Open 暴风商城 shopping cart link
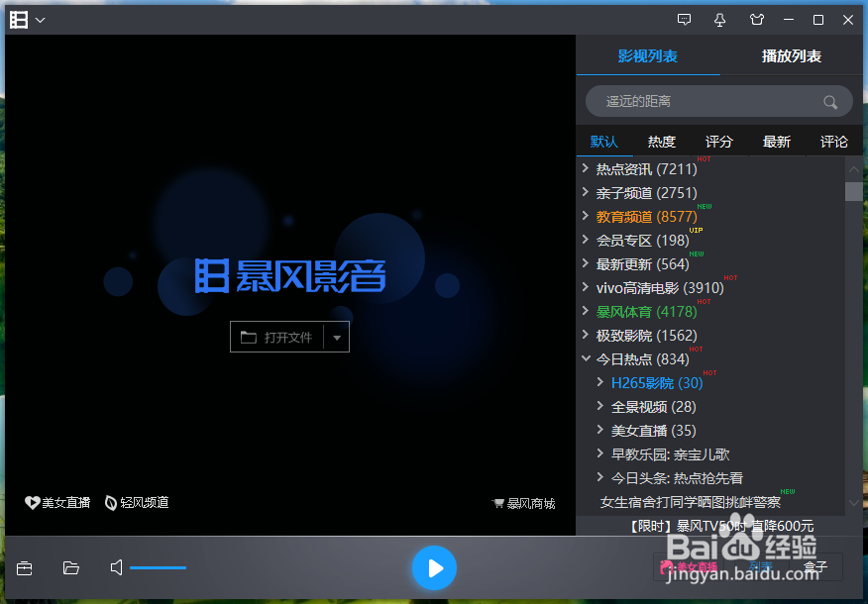Screen dimensions: 868x604 (x=524, y=503)
